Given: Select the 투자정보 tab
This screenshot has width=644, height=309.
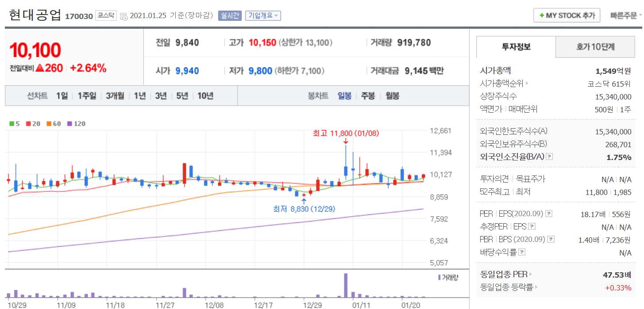Looking at the screenshot, I should coord(516,47).
